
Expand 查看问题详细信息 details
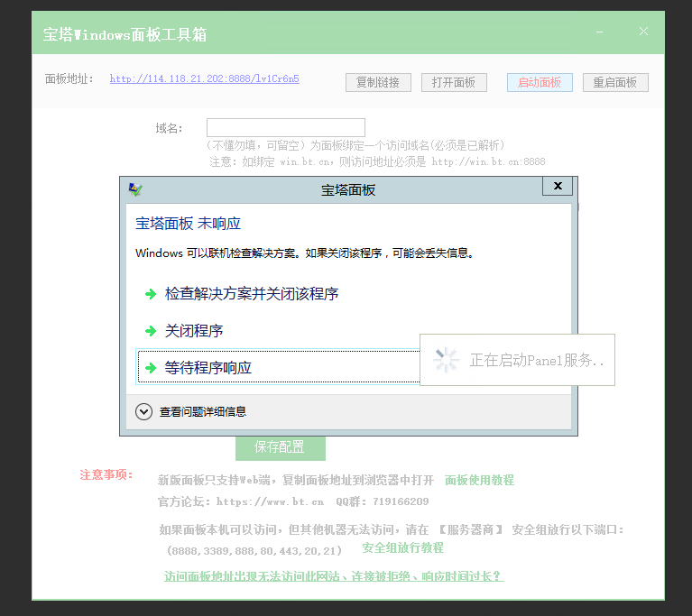pos(191,411)
